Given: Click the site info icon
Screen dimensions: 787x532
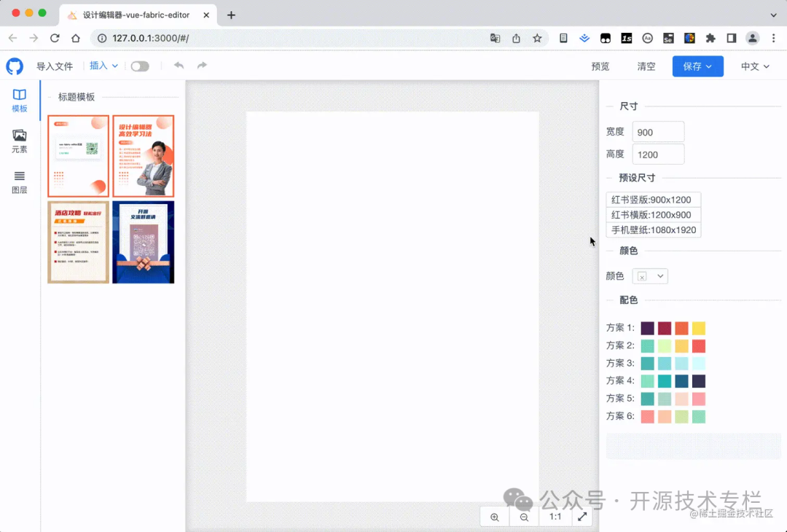Looking at the screenshot, I should point(102,38).
